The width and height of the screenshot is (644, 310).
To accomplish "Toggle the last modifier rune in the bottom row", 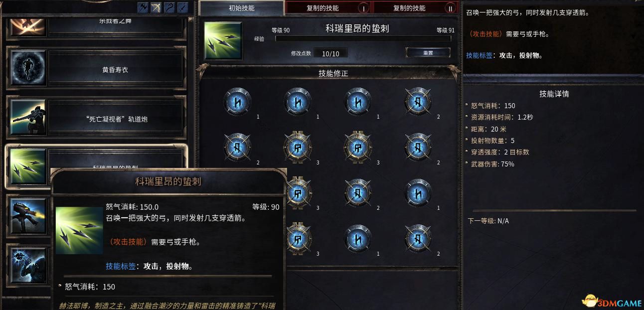I will point(418,238).
